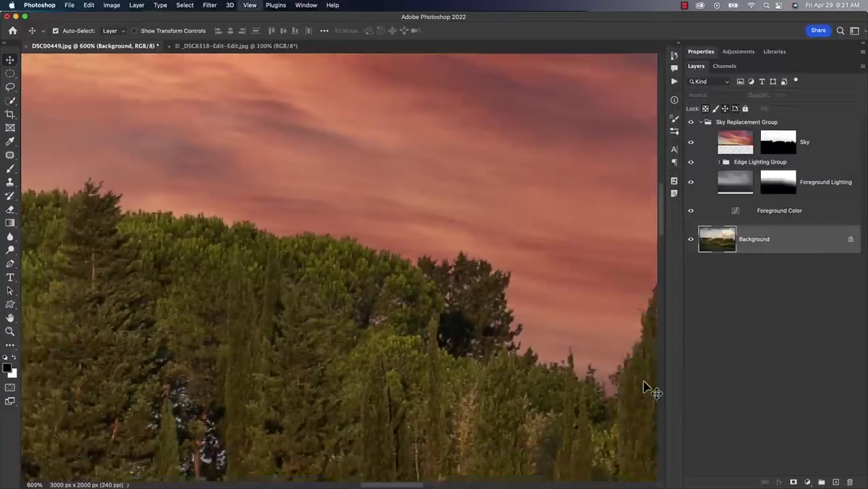Viewport: 868px width, 489px height.
Task: Select the Elliptical Marquee tool
Action: click(10, 74)
